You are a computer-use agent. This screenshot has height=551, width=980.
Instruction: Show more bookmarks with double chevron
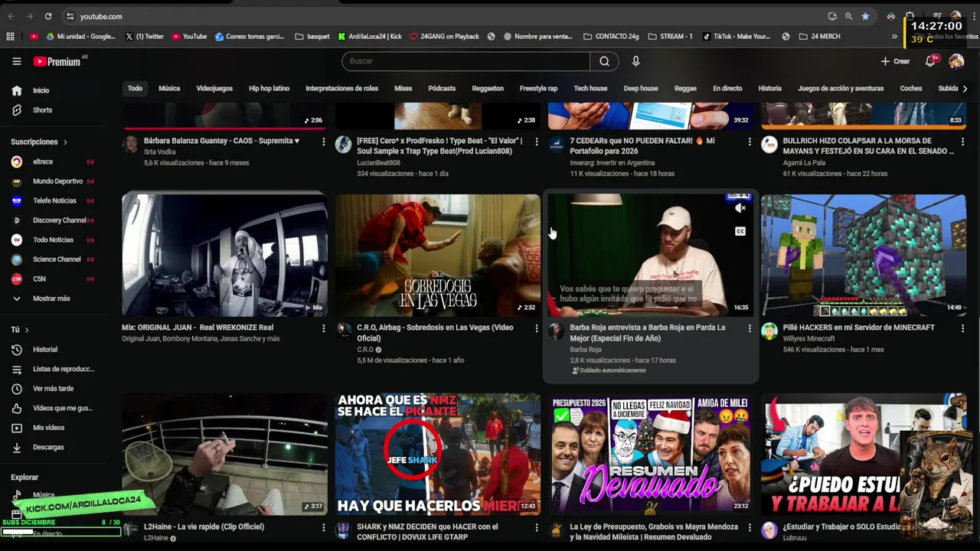click(894, 36)
